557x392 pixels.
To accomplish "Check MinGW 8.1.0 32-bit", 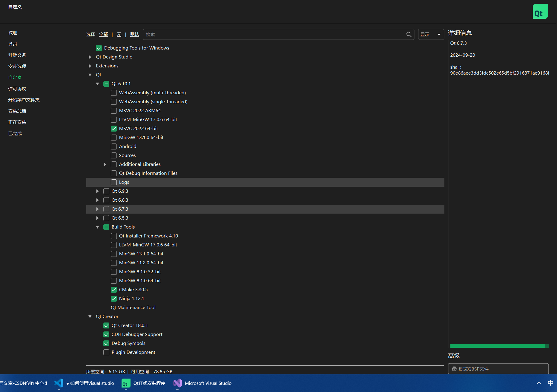I will tap(114, 272).
